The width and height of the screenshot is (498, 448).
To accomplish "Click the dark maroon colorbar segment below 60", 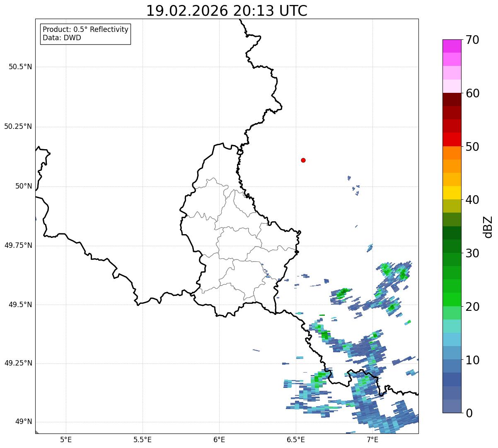I will (452, 99).
